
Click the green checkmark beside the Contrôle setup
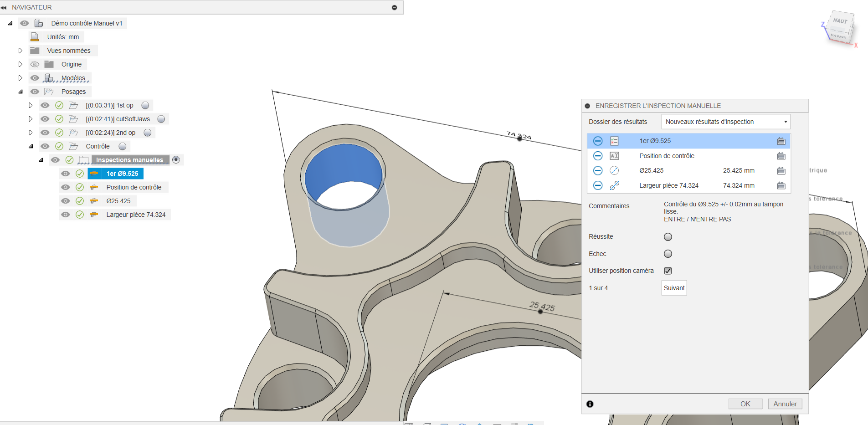(59, 146)
